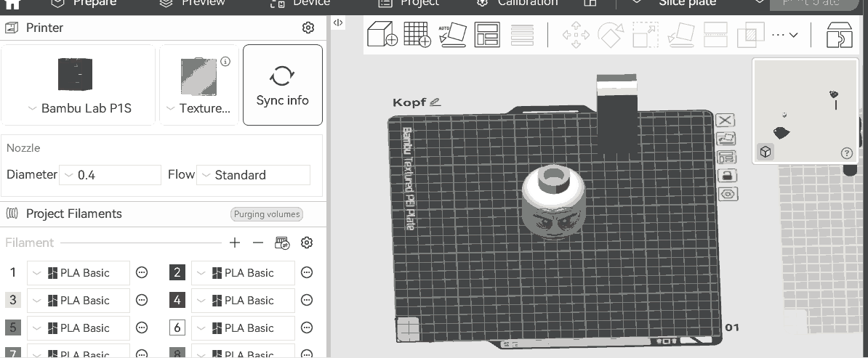Click the Sync info button
The height and width of the screenshot is (358, 868).
pos(282,85)
